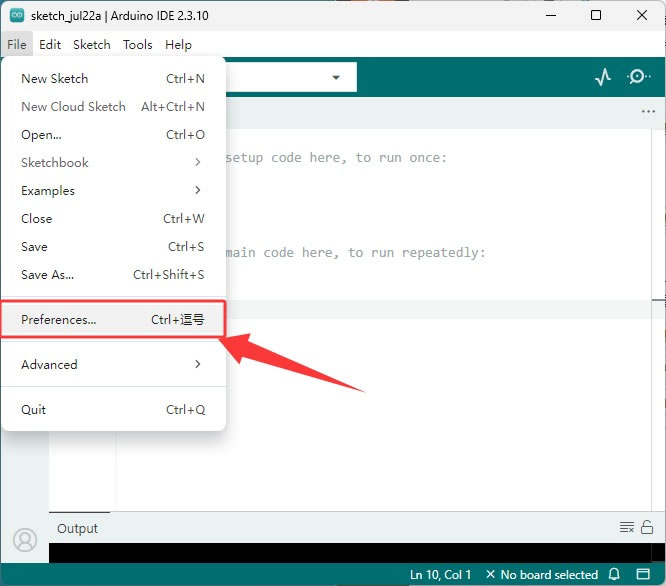Click the setup code here comment line
Viewport: 666px width, 586px height.
[336, 158]
